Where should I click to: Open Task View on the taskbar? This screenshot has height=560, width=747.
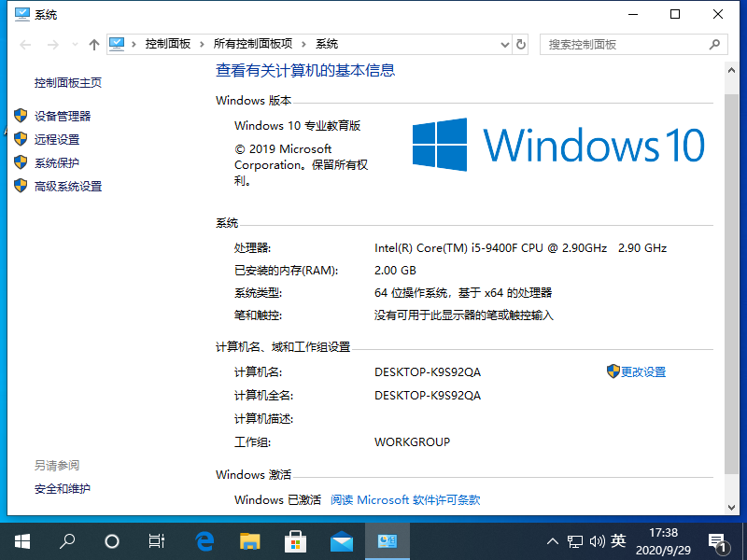pyautogui.click(x=156, y=541)
